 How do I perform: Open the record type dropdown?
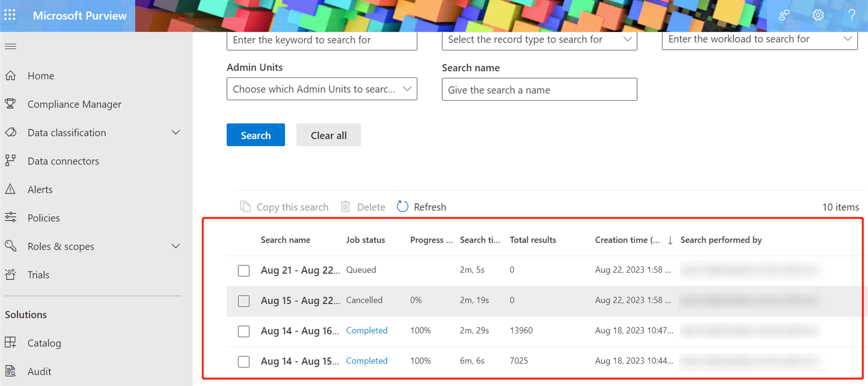(x=539, y=40)
